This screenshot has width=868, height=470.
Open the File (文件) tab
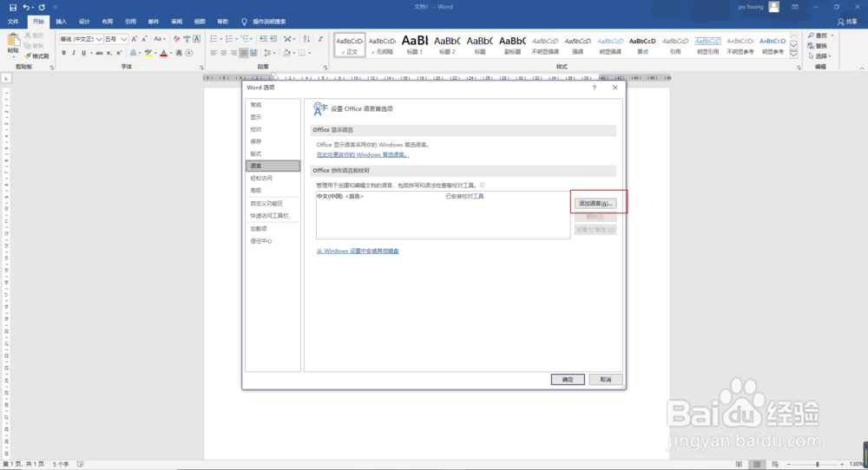click(x=13, y=22)
